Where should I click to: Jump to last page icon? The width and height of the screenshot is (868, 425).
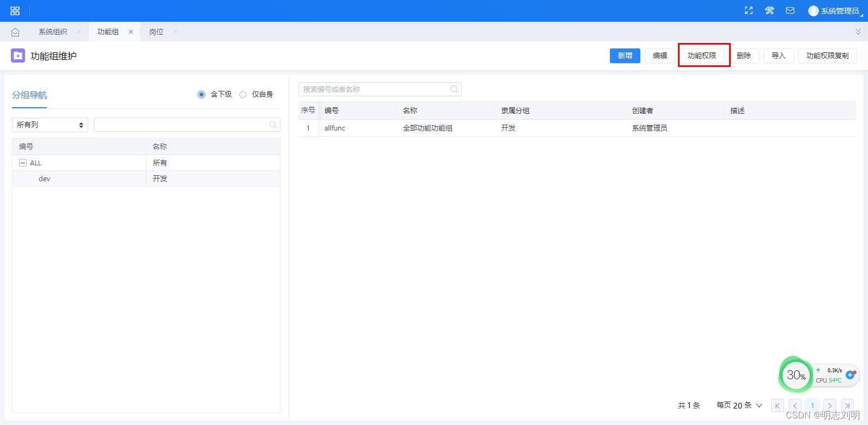[847, 405]
